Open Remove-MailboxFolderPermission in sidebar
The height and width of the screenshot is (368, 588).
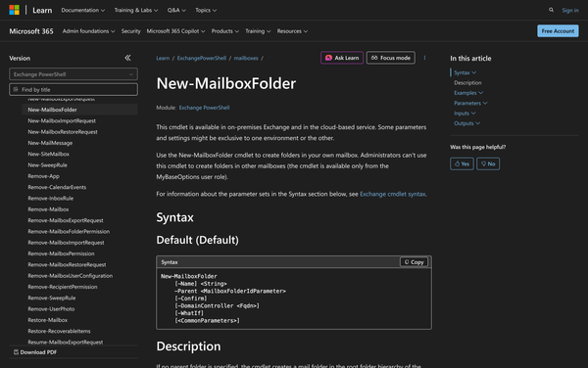click(69, 231)
